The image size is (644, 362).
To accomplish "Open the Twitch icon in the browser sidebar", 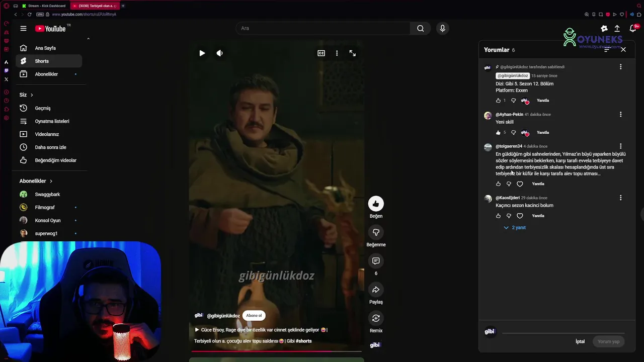I will 6,71.
